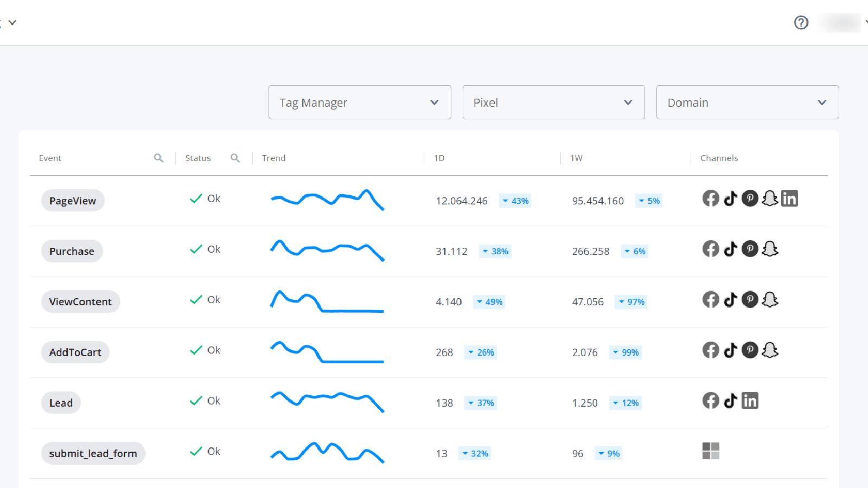Click the help question mark icon
Image resolution: width=868 pixels, height=488 pixels.
pos(801,23)
